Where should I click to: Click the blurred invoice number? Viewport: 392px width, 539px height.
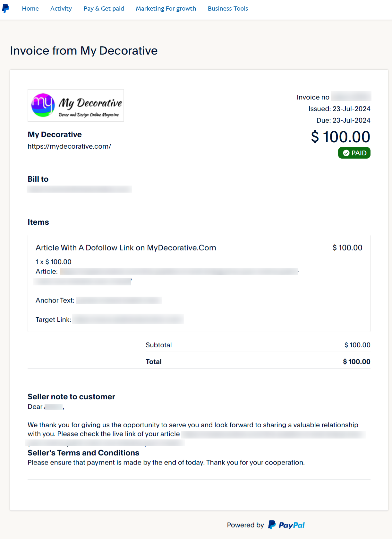(351, 97)
